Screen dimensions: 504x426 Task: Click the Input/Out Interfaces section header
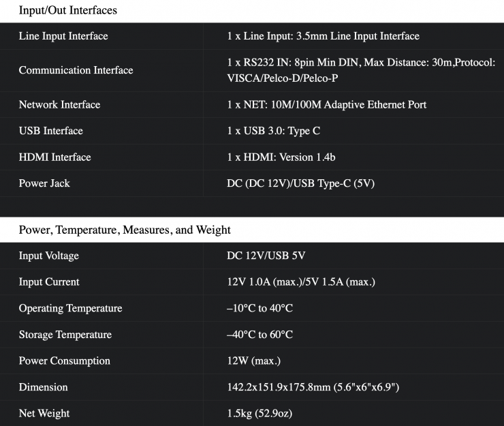point(67,10)
